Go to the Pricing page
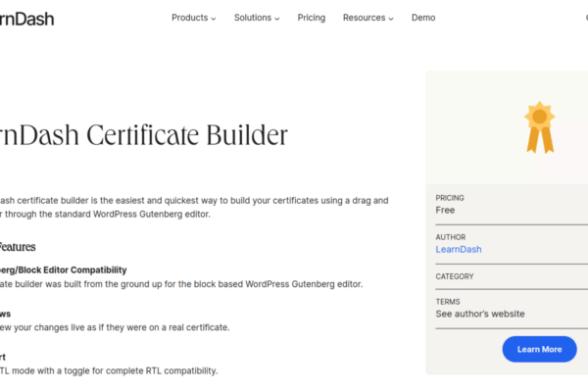Screen dimensions: 588x392 [312, 18]
